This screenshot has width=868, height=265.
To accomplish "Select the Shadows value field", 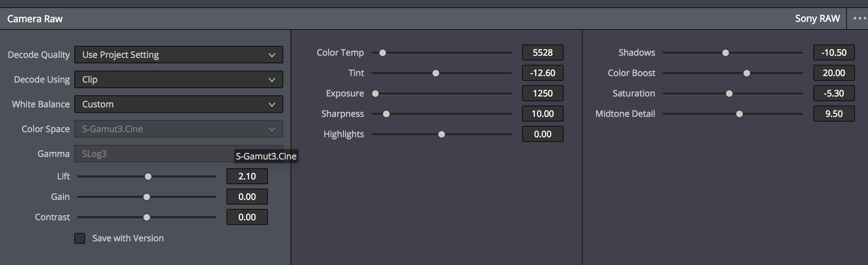I will tap(834, 52).
